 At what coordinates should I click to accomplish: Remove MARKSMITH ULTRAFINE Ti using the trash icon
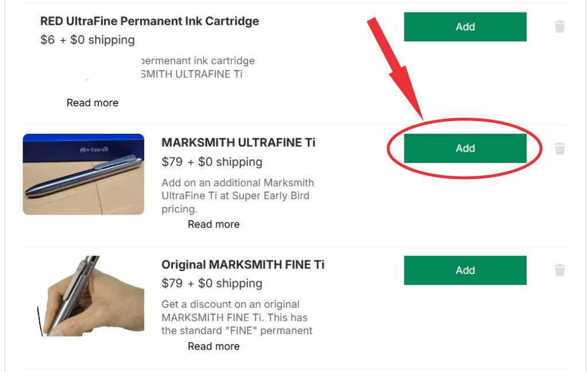tap(559, 148)
